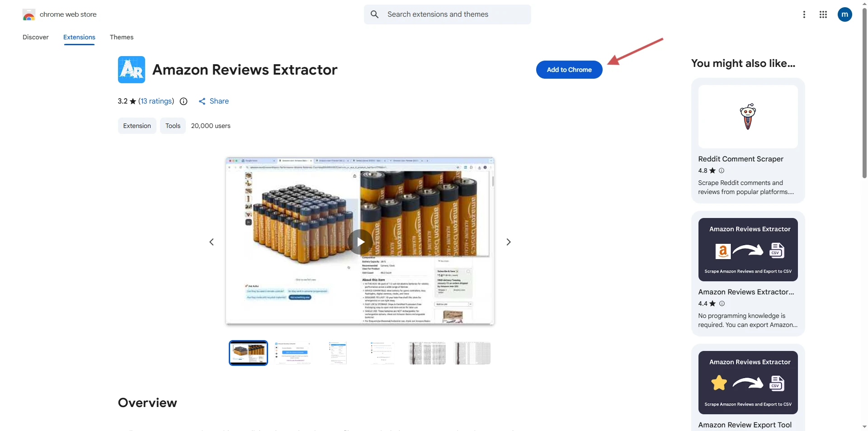This screenshot has height=431, width=868.
Task: Select the third screenshot thumbnail
Action: [x=338, y=353]
